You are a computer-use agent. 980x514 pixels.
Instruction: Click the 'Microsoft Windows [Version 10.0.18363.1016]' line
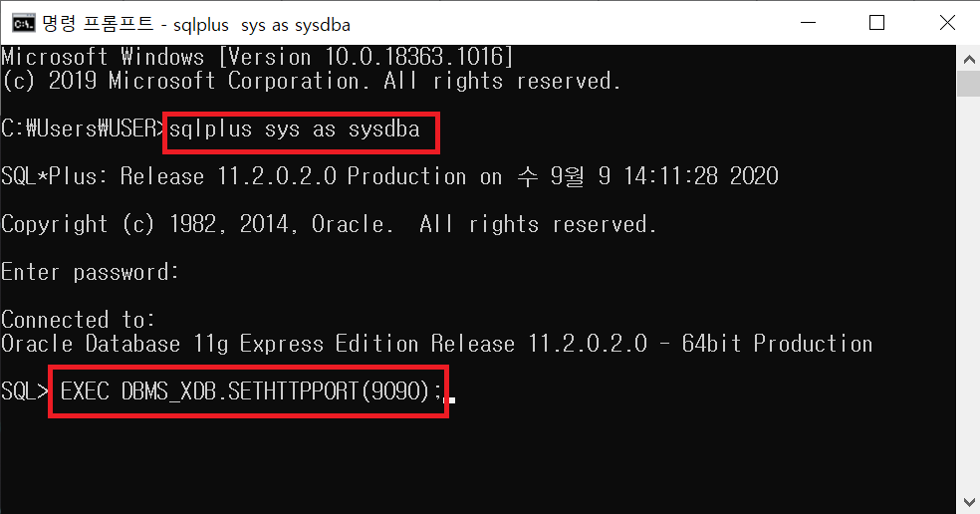257,57
